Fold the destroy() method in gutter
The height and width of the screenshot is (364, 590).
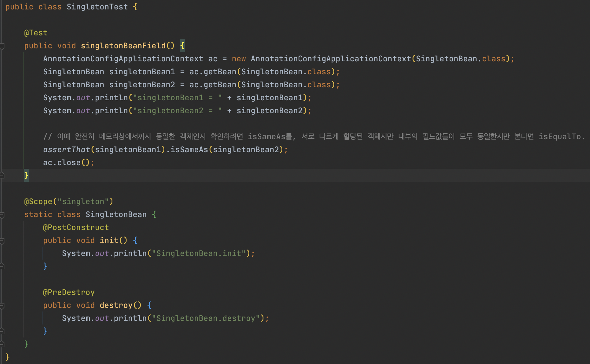[x=2, y=306]
